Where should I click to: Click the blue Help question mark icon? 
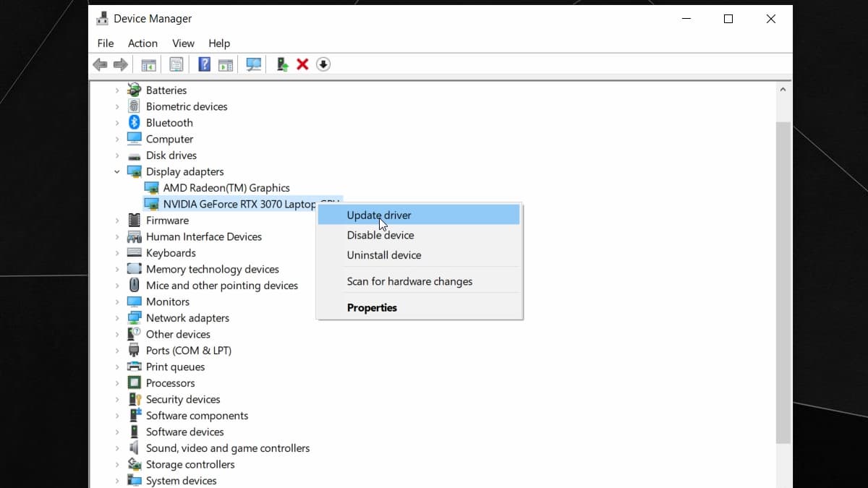[205, 64]
